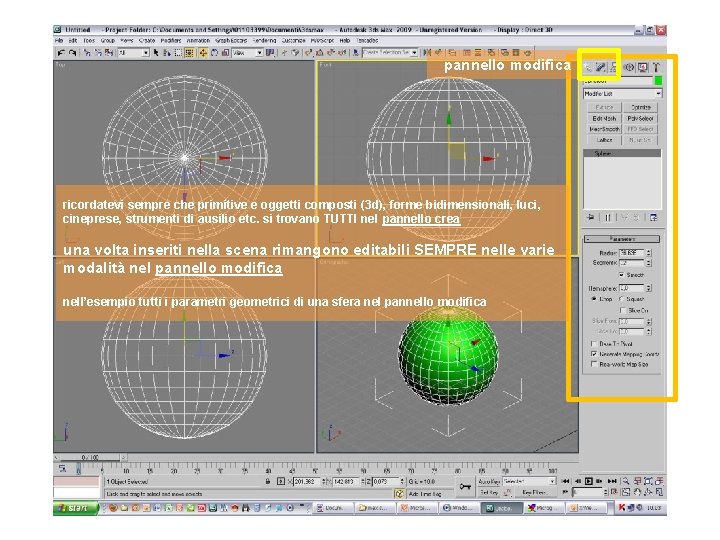Click the Poly Select modifier button
This screenshot has height=540, width=720.
coord(641,118)
